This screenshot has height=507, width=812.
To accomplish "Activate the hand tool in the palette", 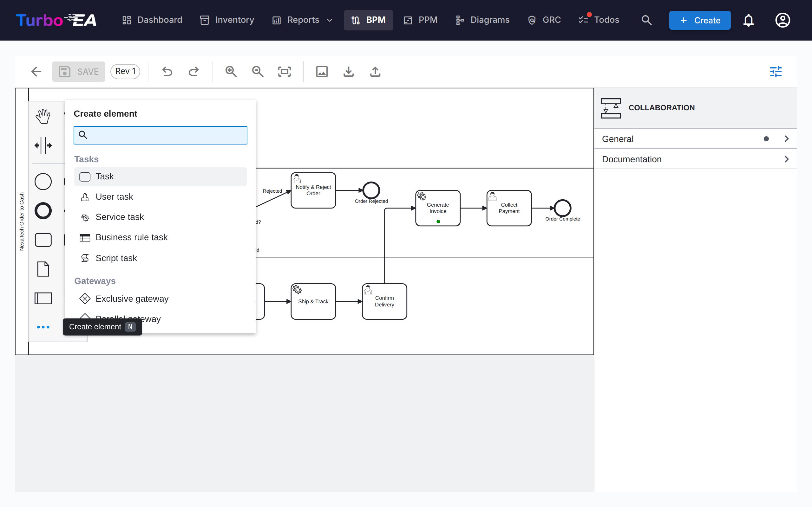I will point(43,116).
